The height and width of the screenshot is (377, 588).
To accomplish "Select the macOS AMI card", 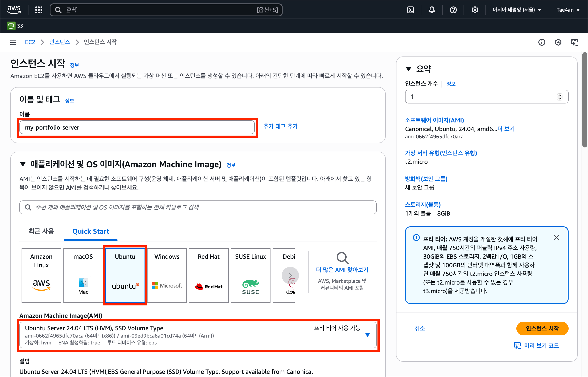I will (83, 275).
